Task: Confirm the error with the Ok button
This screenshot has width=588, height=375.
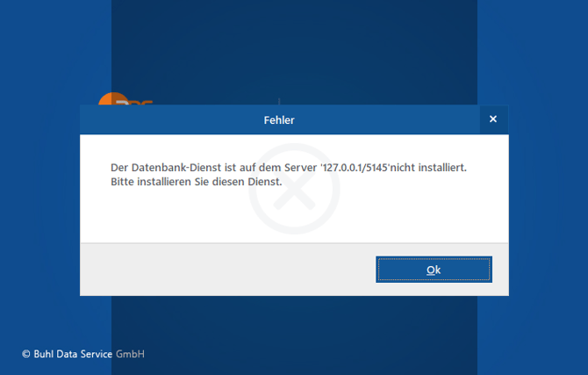Action: [434, 270]
